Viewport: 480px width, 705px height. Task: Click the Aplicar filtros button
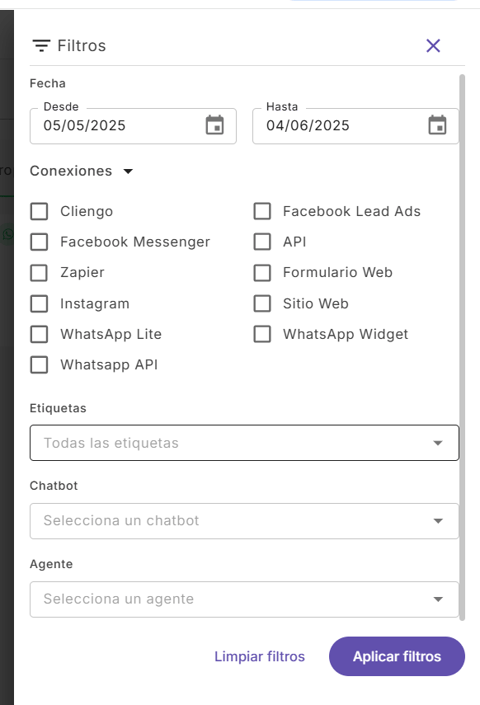coord(397,656)
